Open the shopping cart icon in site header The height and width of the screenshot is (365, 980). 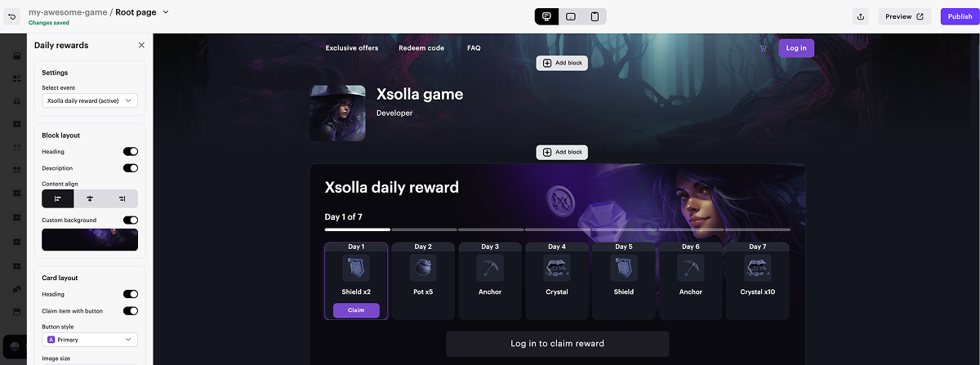[x=763, y=48]
